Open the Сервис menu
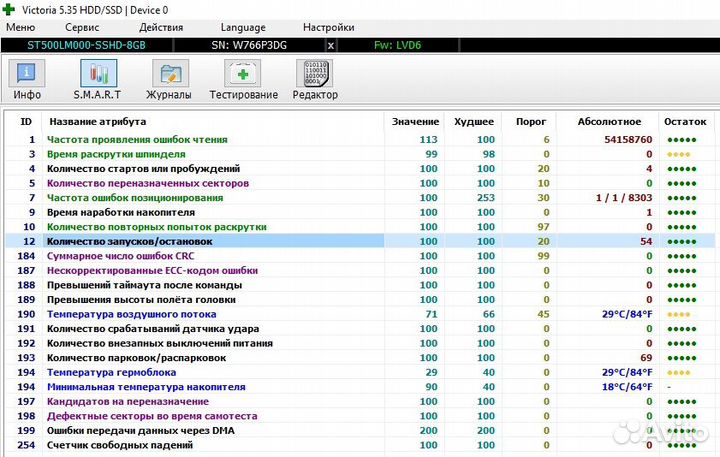This screenshot has height=457, width=720. pyautogui.click(x=82, y=27)
